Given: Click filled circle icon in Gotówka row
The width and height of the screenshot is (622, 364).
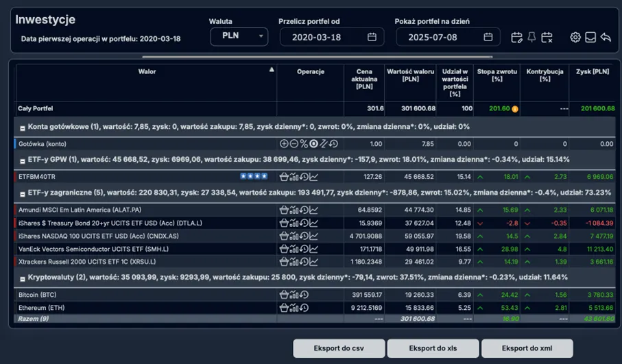Looking at the screenshot, I should point(313,144).
